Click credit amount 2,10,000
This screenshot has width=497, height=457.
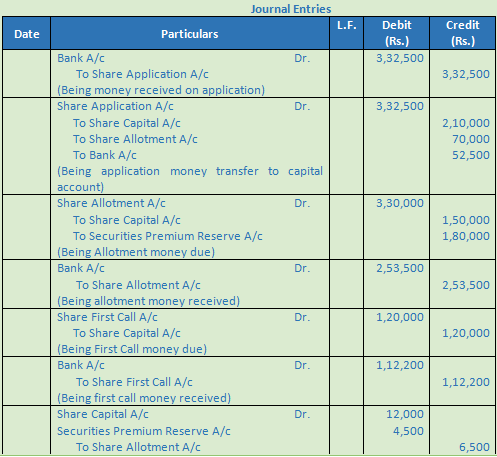tap(466, 123)
